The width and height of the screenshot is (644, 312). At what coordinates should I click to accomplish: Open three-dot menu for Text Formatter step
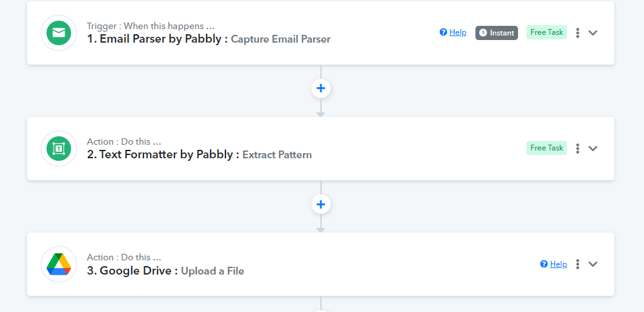pyautogui.click(x=577, y=149)
